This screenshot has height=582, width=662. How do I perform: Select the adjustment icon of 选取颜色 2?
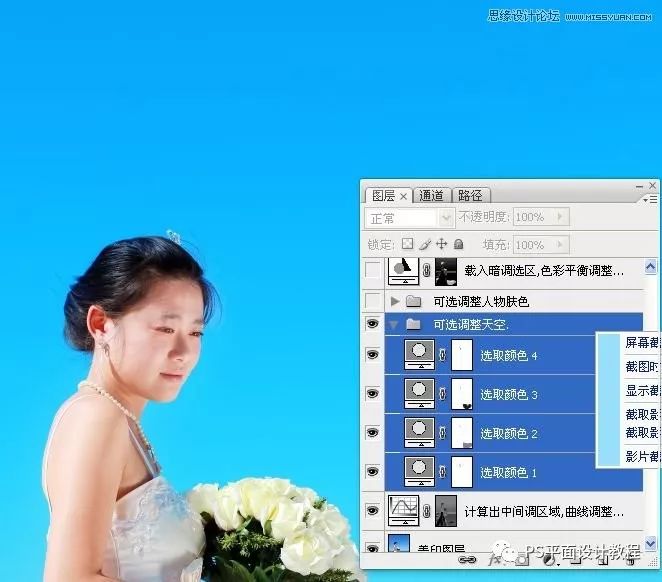[419, 433]
